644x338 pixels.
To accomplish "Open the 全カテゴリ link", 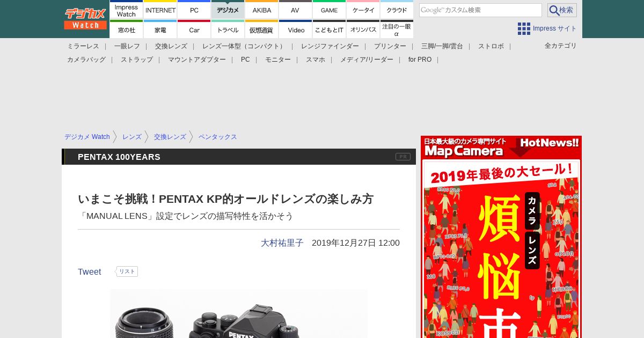I will pyautogui.click(x=560, y=46).
